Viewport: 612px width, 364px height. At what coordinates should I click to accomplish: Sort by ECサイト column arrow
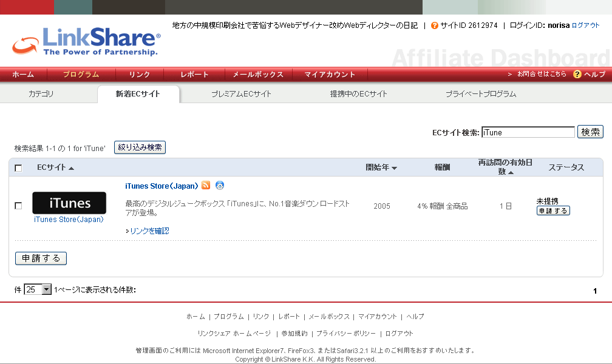(71, 168)
